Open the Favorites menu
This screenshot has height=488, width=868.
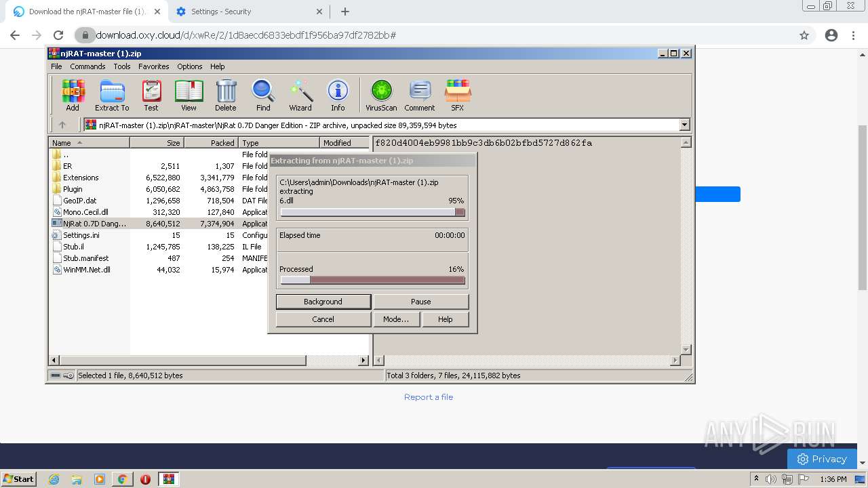tap(154, 66)
